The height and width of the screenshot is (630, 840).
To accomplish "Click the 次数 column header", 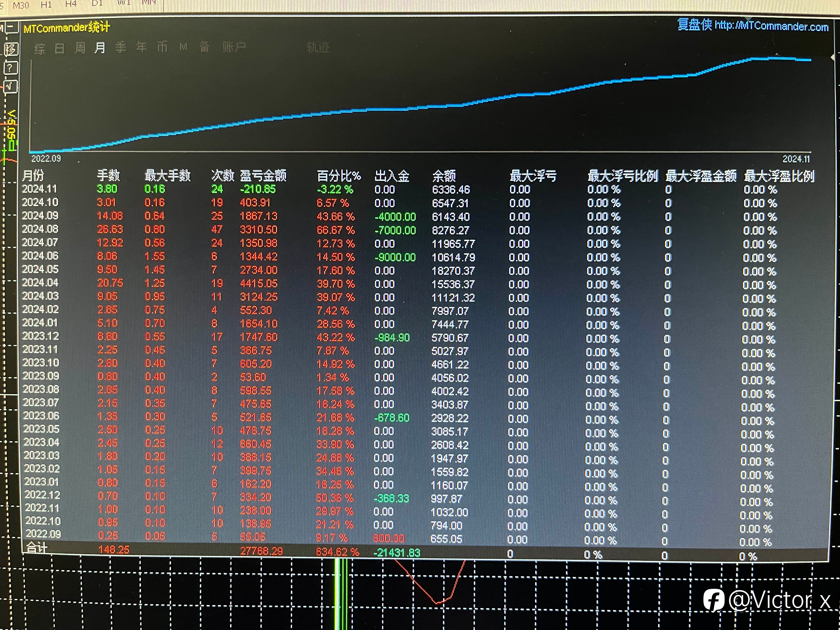I will 223,175.
